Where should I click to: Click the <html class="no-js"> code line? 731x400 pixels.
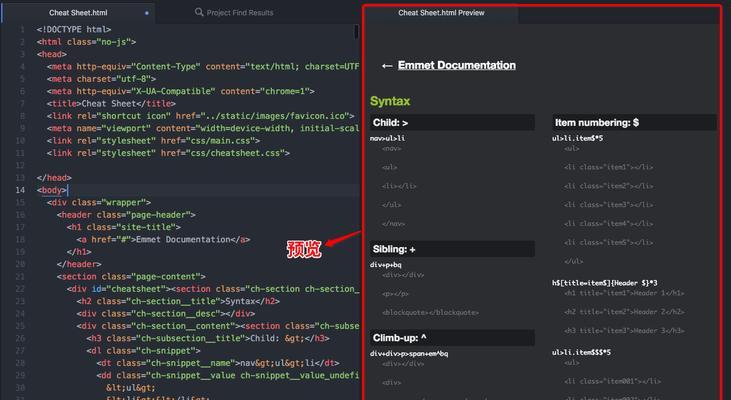pos(86,42)
